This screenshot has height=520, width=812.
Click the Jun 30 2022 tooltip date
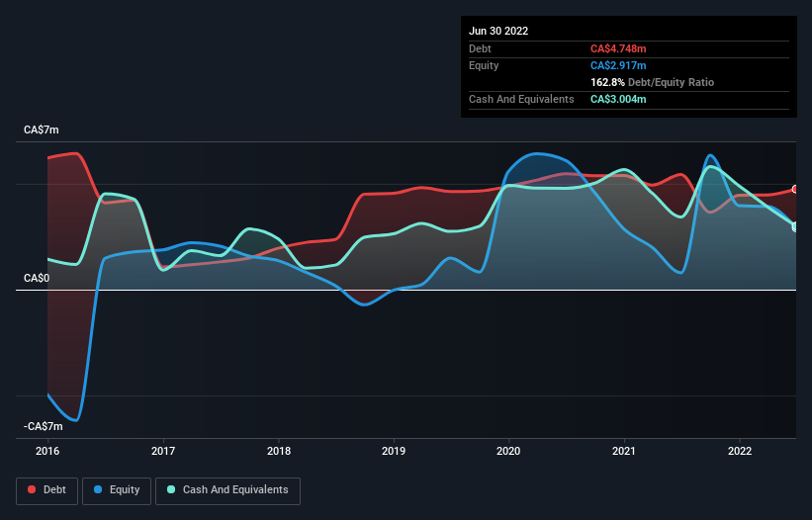click(498, 31)
